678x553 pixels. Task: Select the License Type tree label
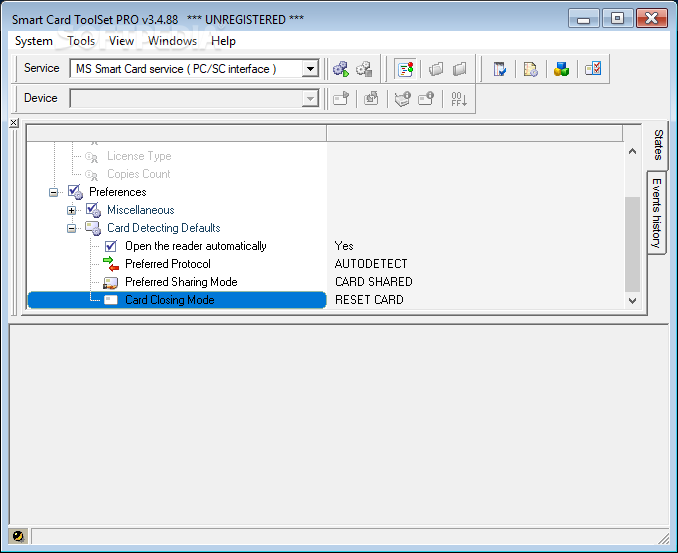[x=139, y=156]
